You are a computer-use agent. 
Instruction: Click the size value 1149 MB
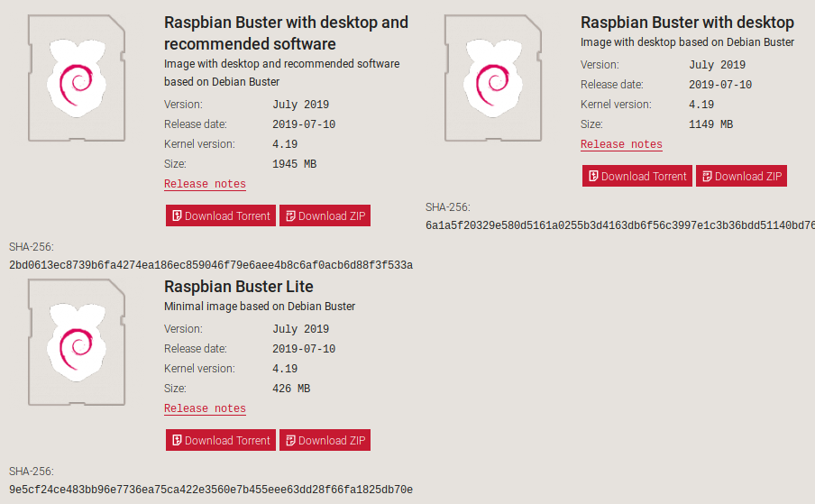click(x=710, y=124)
